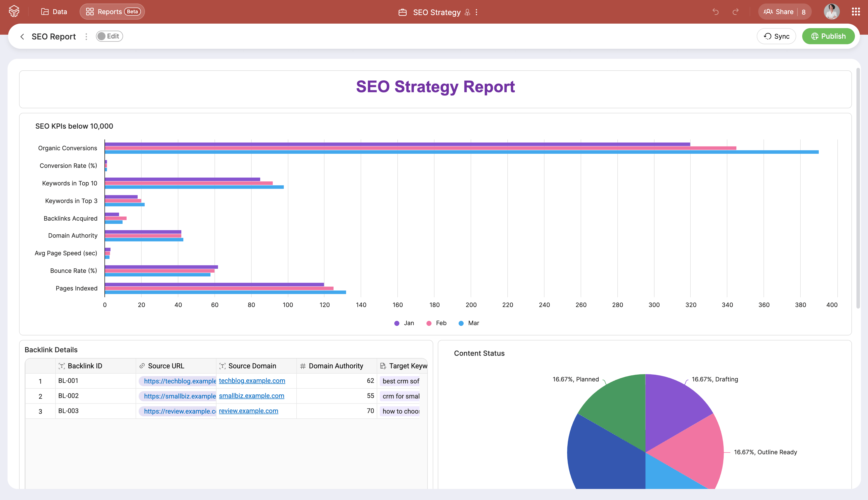Click the redo arrow icon
The width and height of the screenshot is (868, 500).
point(735,12)
